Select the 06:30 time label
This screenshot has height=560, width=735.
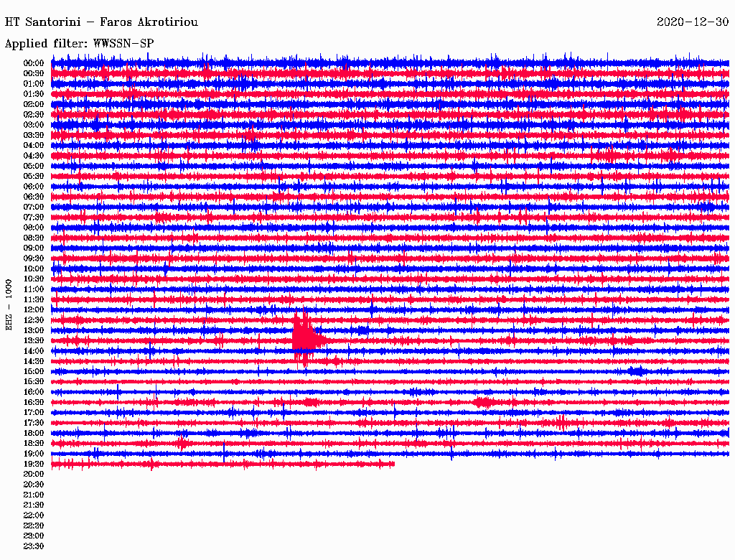33,197
